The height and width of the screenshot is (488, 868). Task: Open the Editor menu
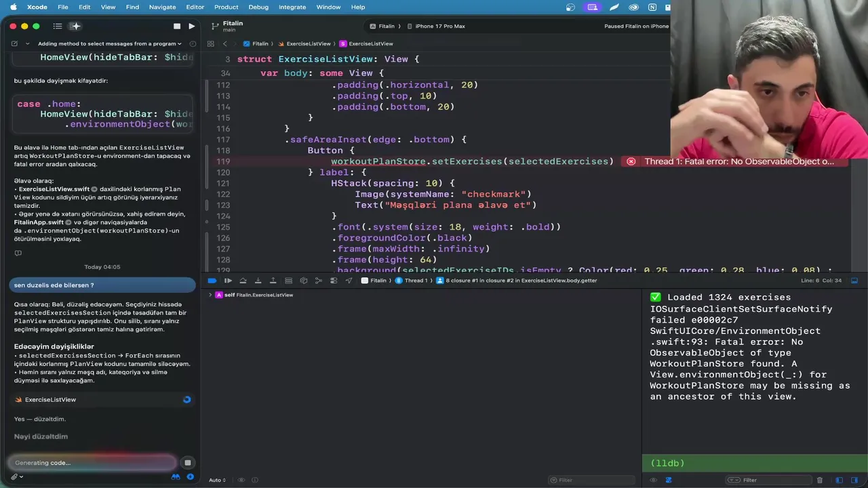tap(195, 7)
